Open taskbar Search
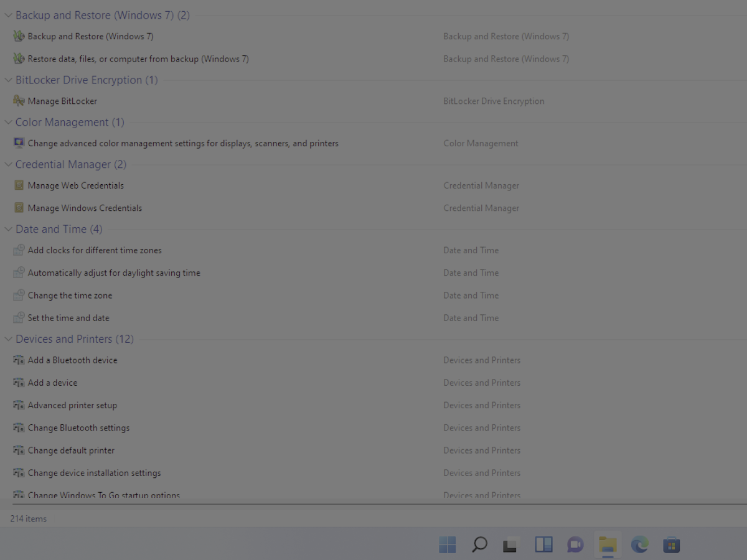This screenshot has height=560, width=747. pos(479,544)
